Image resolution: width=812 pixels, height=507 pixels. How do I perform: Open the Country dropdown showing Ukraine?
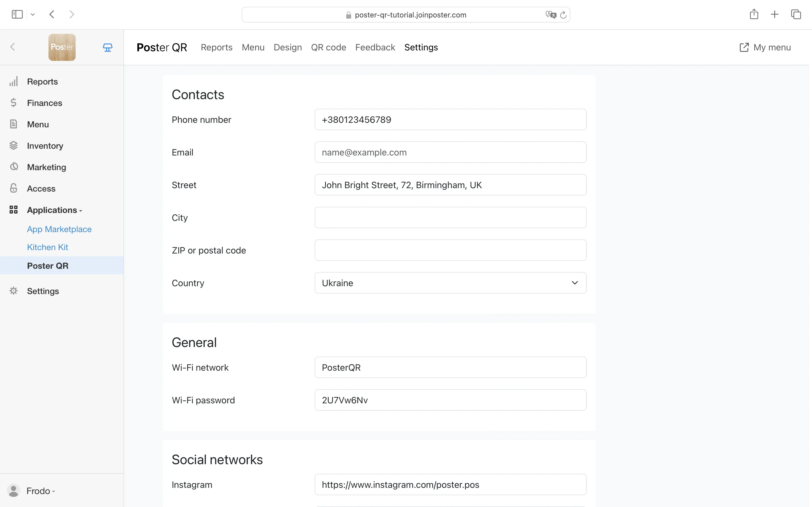450,283
